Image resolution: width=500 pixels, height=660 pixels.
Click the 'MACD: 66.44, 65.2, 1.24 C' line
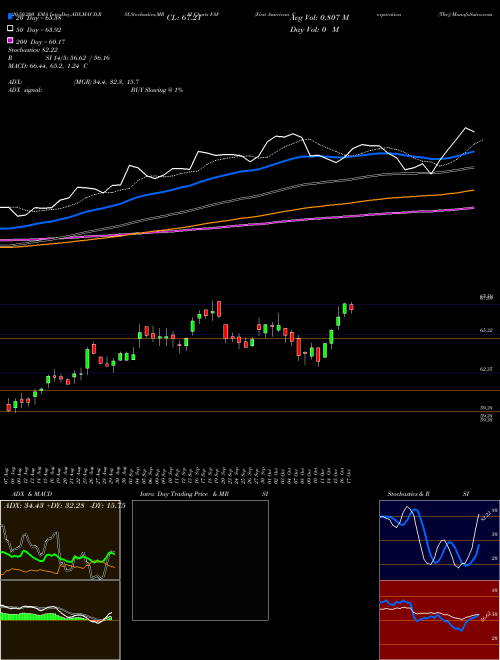[x=48, y=66]
